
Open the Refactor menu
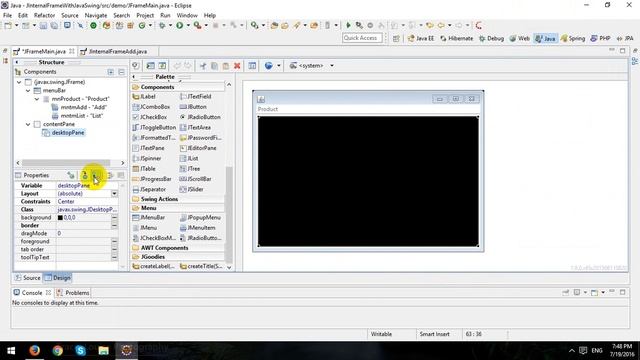coord(44,15)
